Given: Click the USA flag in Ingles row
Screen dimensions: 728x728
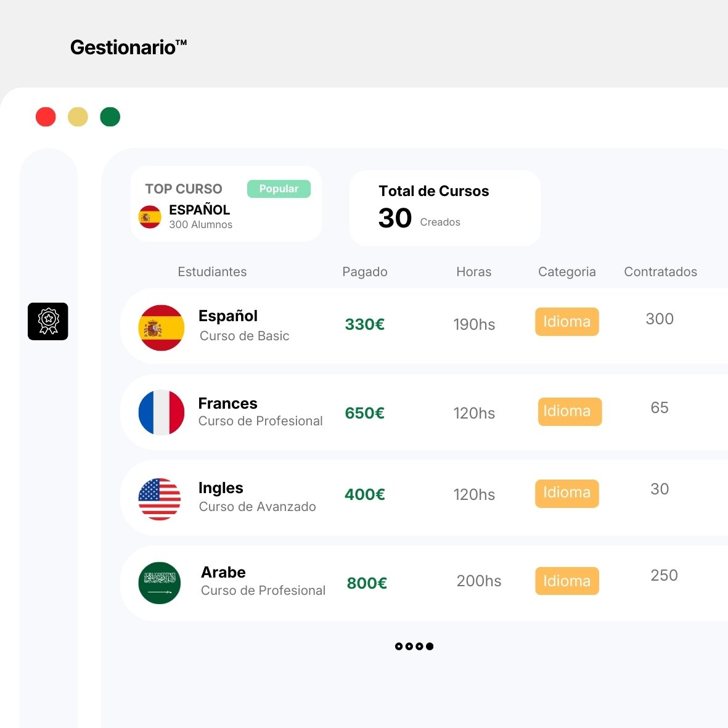Looking at the screenshot, I should coord(160,499).
